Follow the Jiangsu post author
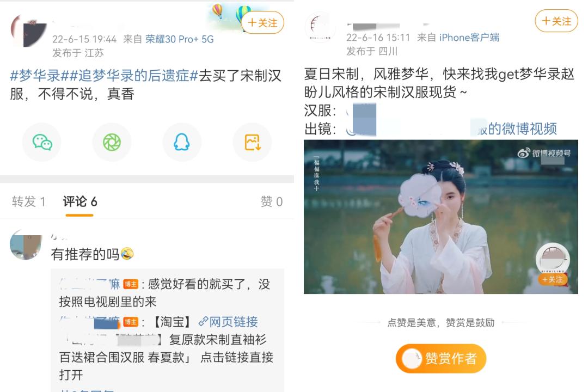Viewport: 588px width, 392px height. [262, 23]
